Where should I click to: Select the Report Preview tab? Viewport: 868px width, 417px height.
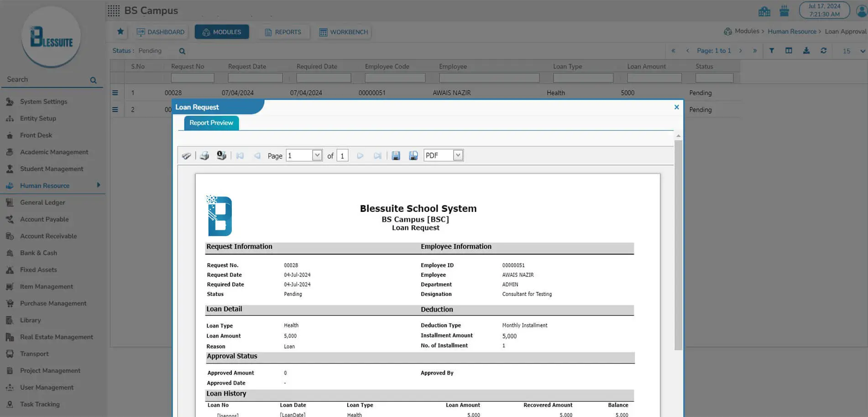(211, 123)
